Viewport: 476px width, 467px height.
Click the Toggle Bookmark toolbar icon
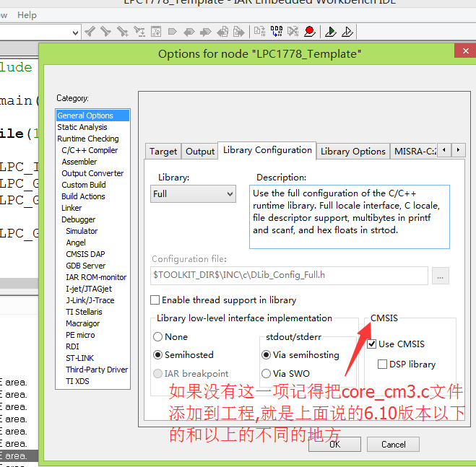[172, 31]
